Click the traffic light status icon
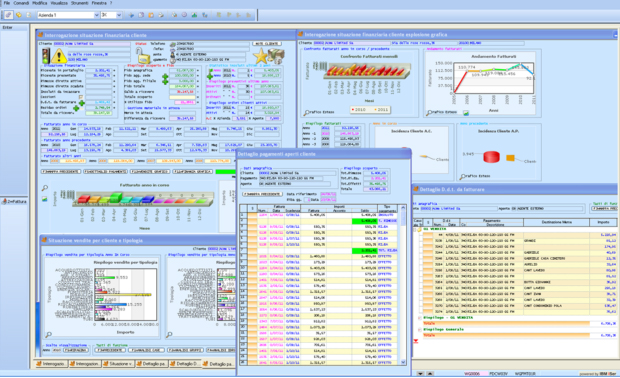 46,56
